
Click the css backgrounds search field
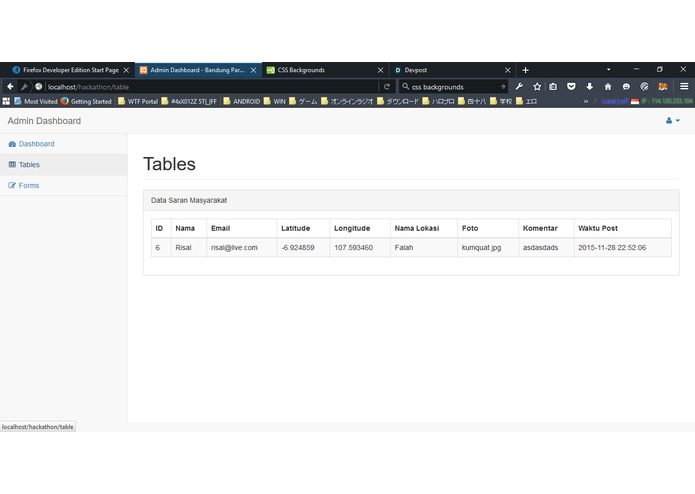click(454, 87)
